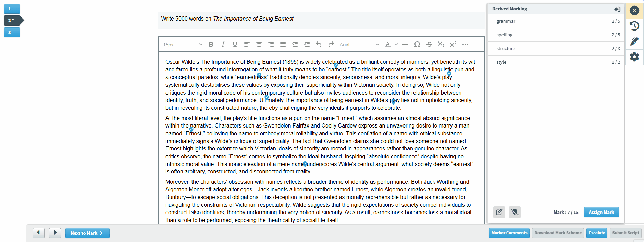Open Marker Comments
The image size is (644, 242).
[x=509, y=233]
